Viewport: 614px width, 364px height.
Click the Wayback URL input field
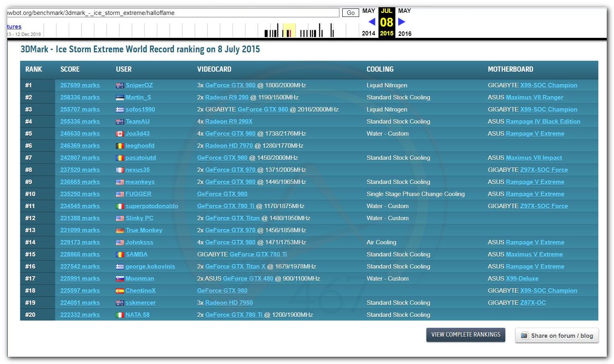(x=173, y=13)
